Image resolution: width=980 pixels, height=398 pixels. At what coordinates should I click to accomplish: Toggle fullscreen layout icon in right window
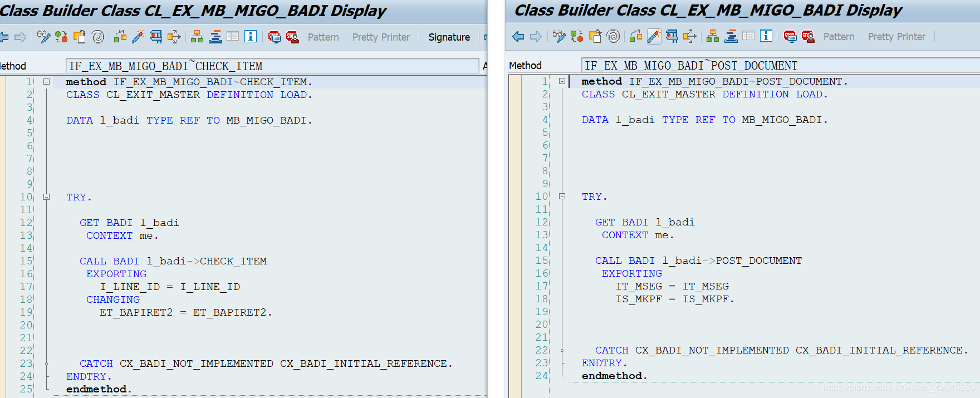point(748,37)
